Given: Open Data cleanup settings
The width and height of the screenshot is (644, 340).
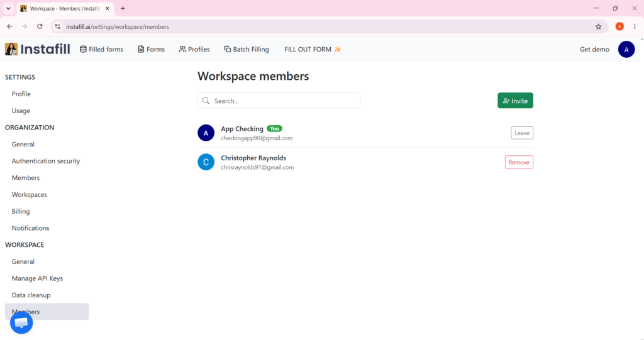Looking at the screenshot, I should point(31,295).
